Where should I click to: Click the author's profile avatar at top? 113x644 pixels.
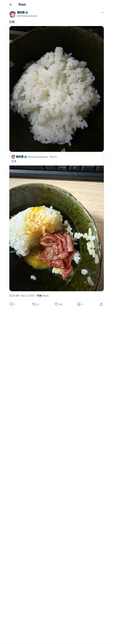coord(13,14)
